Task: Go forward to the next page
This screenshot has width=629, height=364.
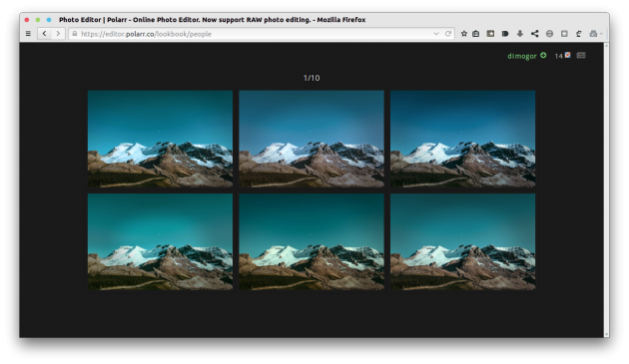Action: click(58, 34)
